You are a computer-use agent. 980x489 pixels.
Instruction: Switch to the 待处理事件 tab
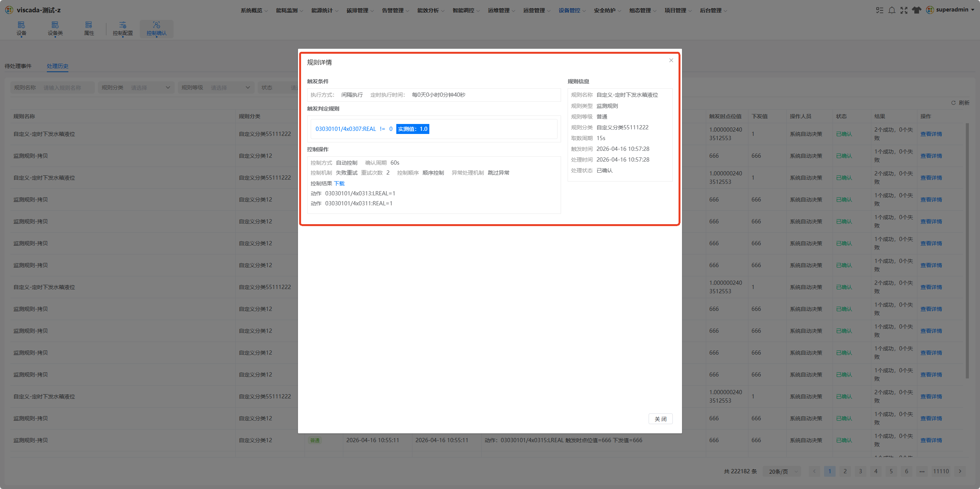18,66
